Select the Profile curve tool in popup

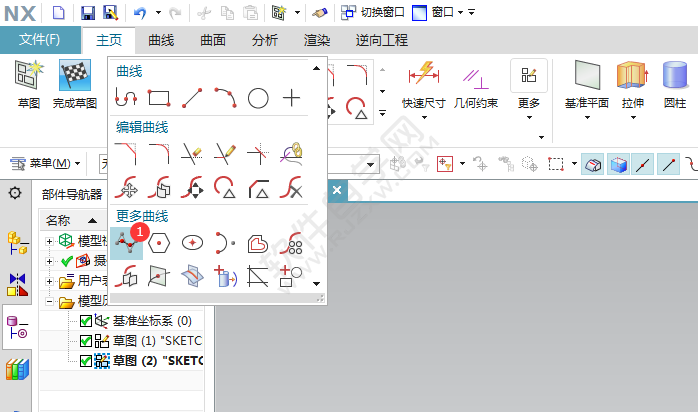pyautogui.click(x=126, y=98)
